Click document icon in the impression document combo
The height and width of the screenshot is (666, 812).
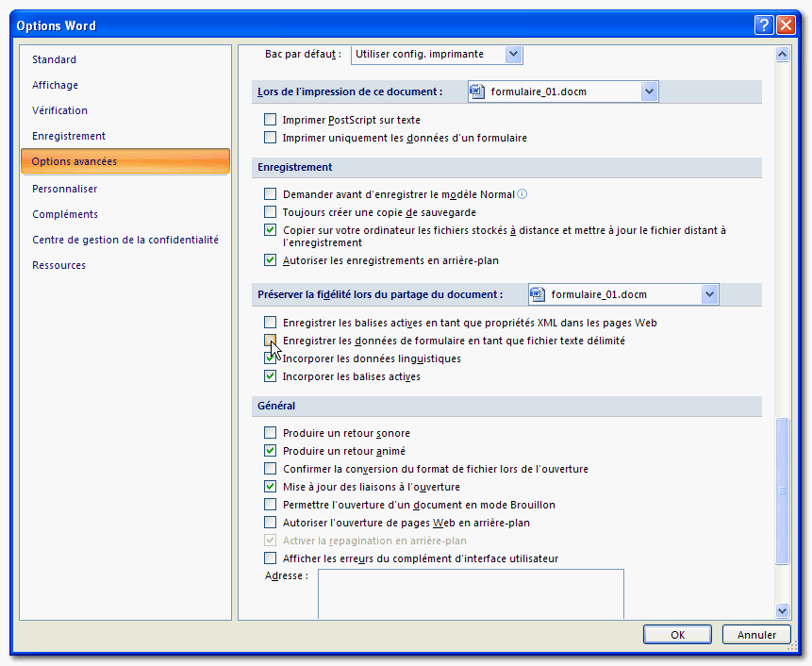(476, 92)
